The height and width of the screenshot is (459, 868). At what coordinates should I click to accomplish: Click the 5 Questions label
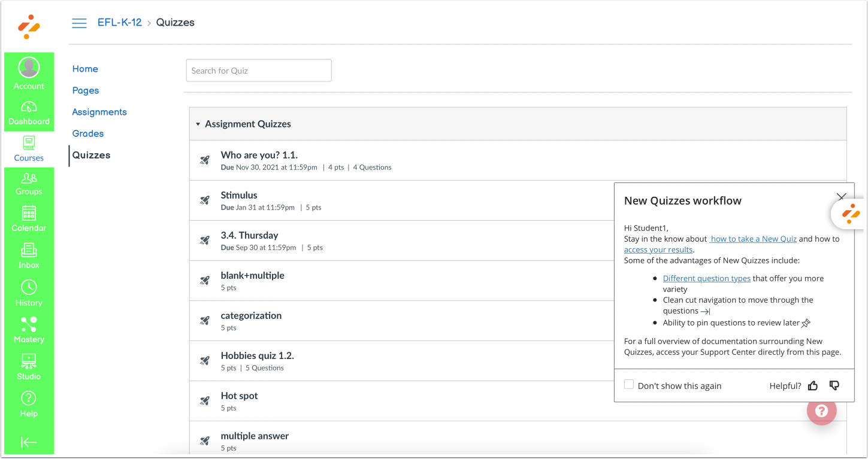click(265, 368)
